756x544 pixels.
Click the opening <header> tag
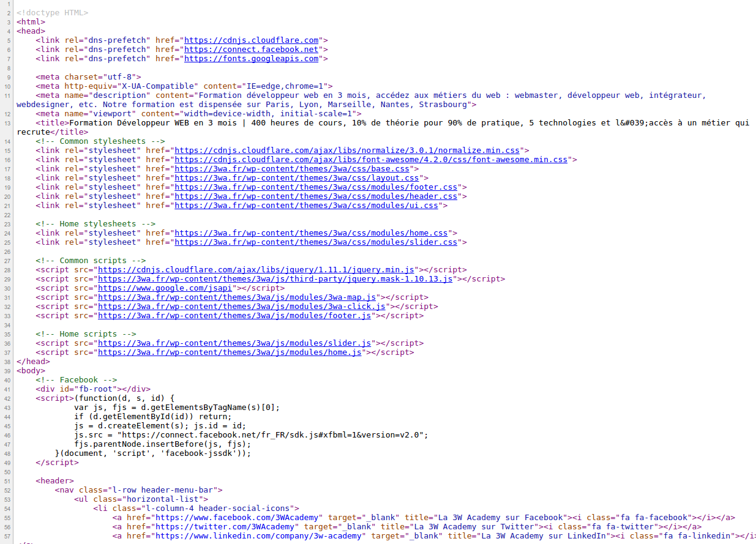54,480
